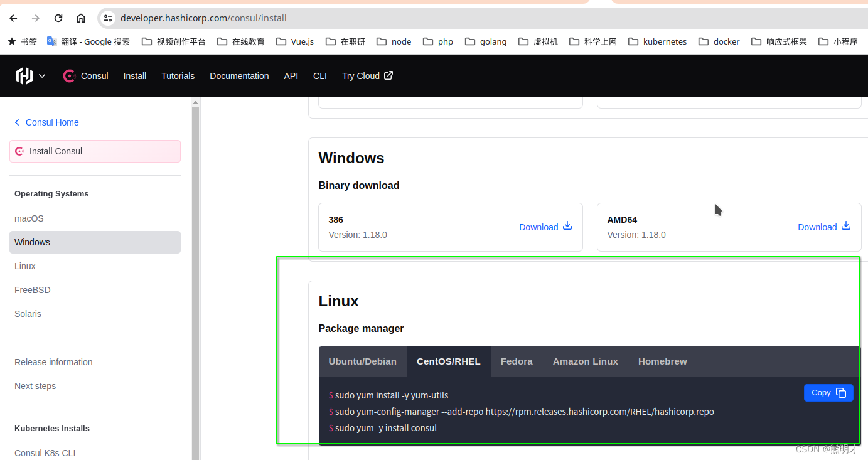Copy the yum install commands
The image size is (868, 460).
[x=828, y=393]
